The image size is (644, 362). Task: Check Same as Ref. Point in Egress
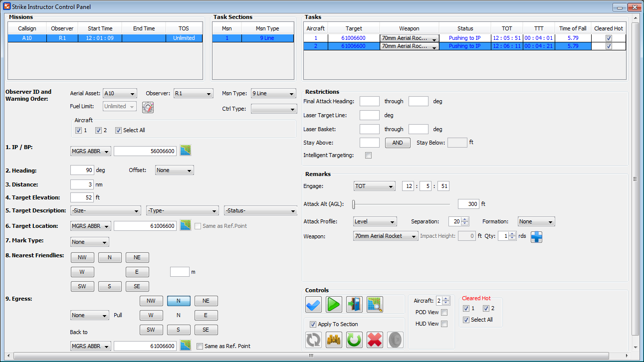[200, 346]
